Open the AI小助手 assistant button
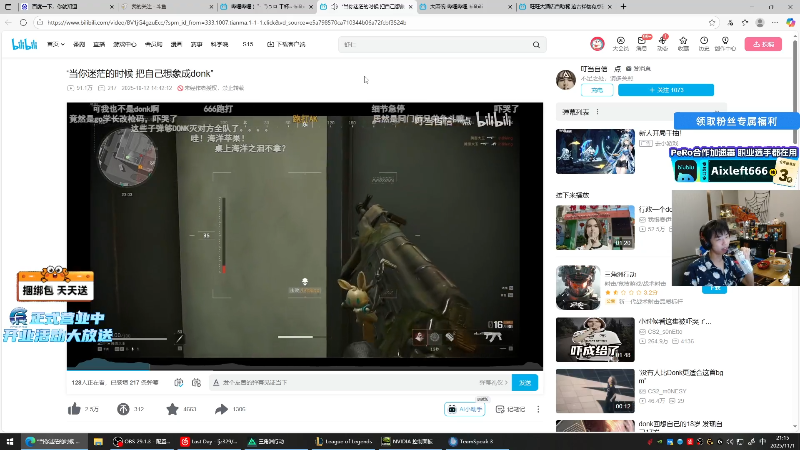This screenshot has height=450, width=800. [x=465, y=409]
